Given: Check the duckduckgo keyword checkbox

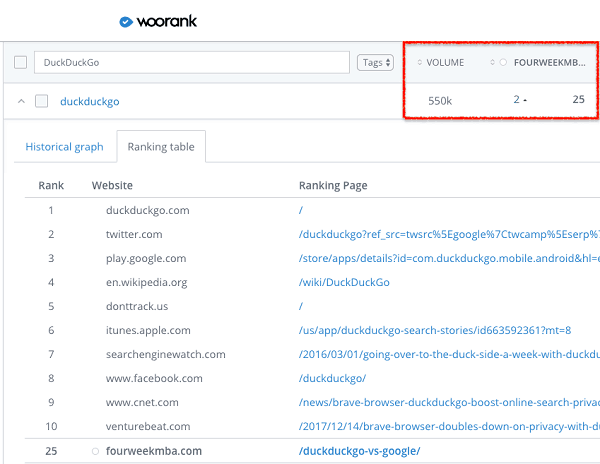Looking at the screenshot, I should click(x=41, y=101).
